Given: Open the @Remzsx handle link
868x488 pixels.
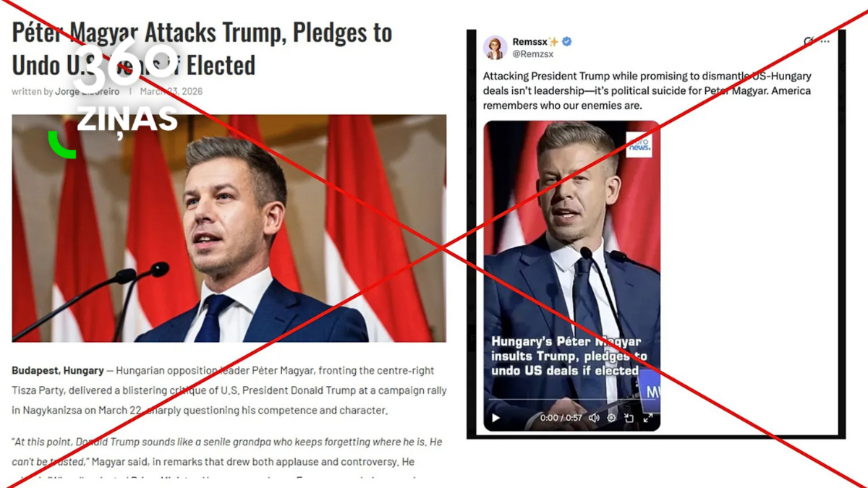Looking at the screenshot, I should [533, 53].
